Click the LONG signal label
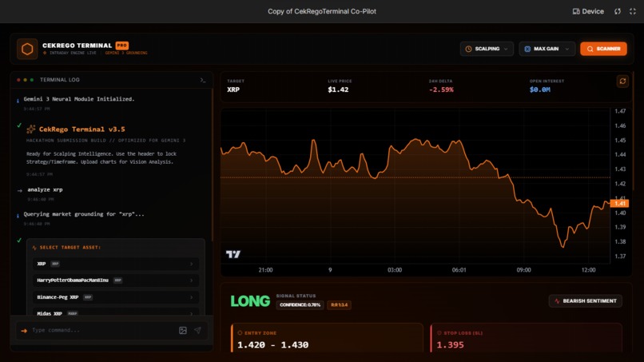Image resolution: width=644 pixels, height=362 pixels. coord(250,301)
